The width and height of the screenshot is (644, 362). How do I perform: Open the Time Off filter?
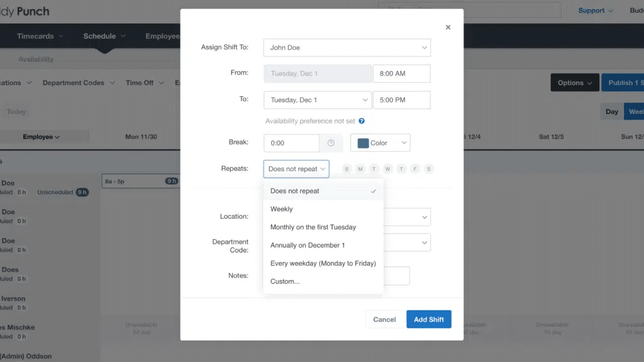coord(145,82)
